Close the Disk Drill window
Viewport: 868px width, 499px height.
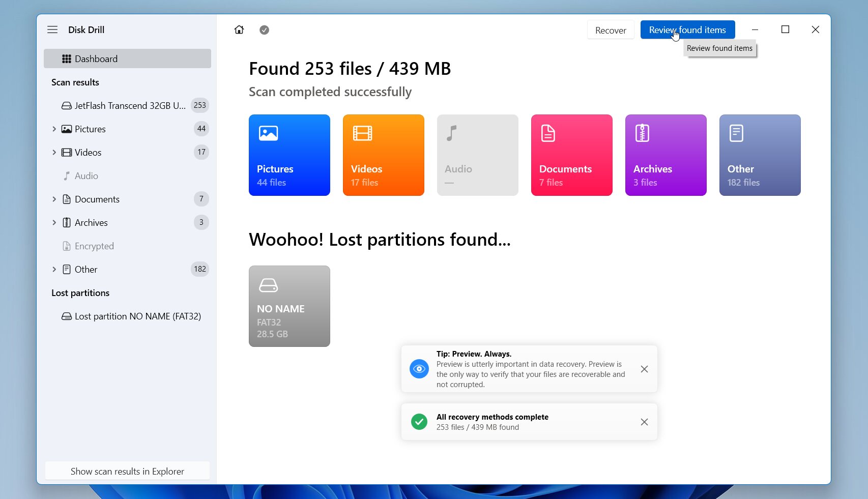point(815,30)
